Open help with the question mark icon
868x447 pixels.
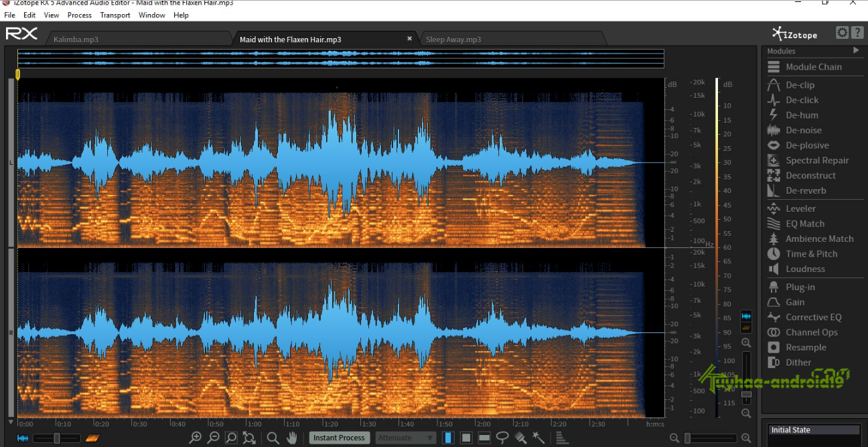click(x=857, y=32)
